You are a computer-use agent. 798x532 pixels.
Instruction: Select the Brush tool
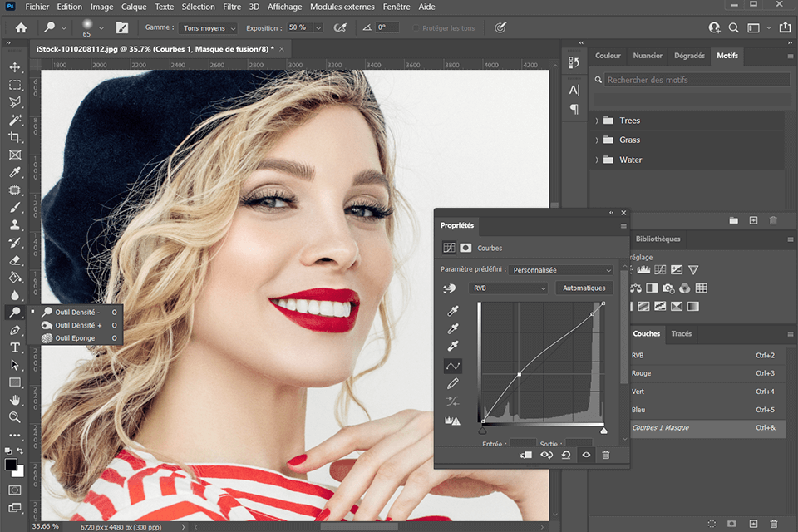15,208
